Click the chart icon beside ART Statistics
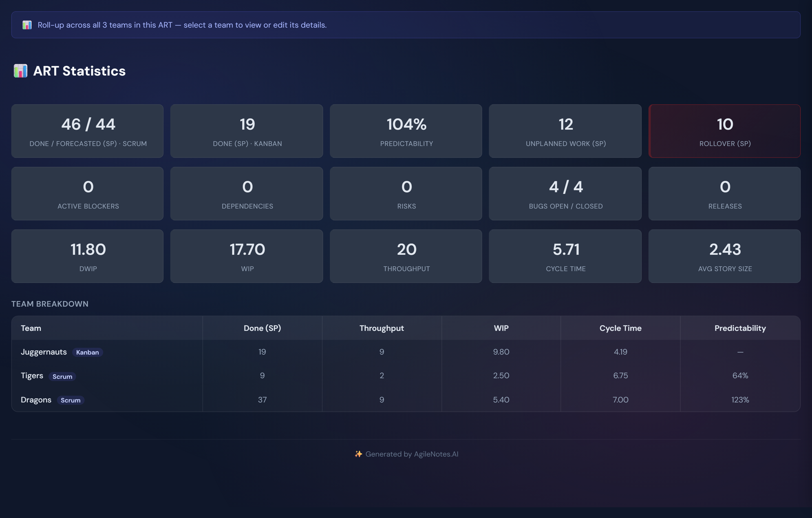The height and width of the screenshot is (518, 812). tap(20, 71)
